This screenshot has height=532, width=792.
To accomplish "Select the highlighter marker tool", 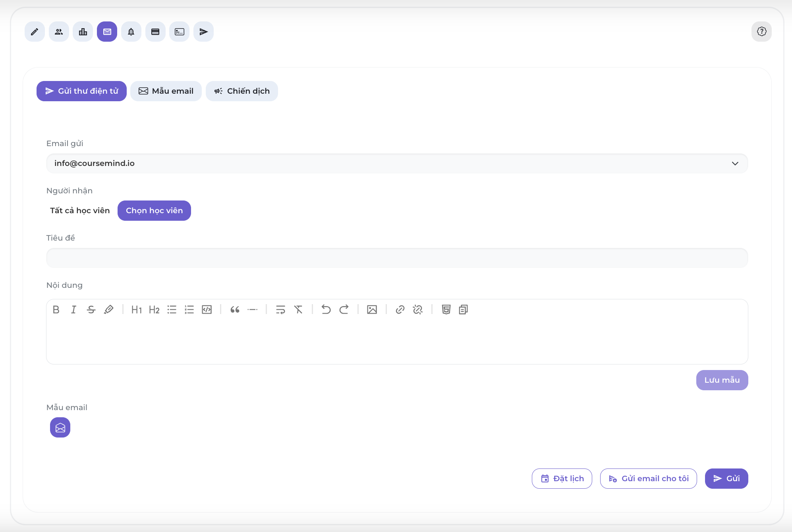I will tap(108, 310).
